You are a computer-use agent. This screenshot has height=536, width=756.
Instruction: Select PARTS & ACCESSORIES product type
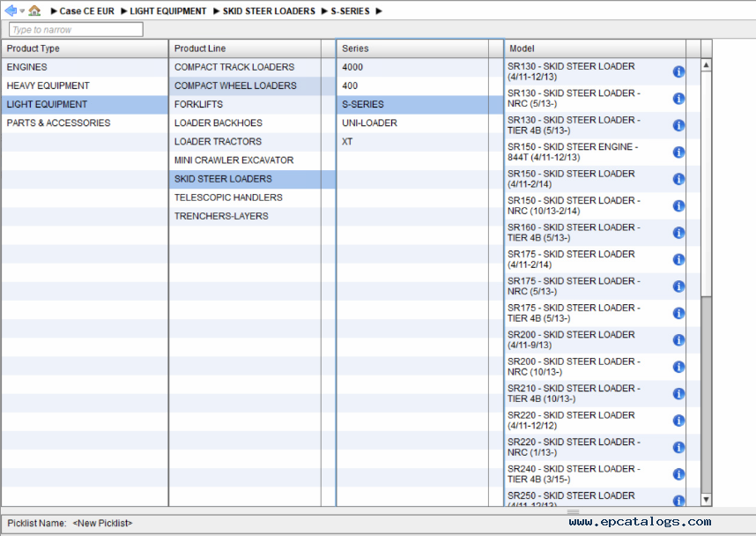85,123
